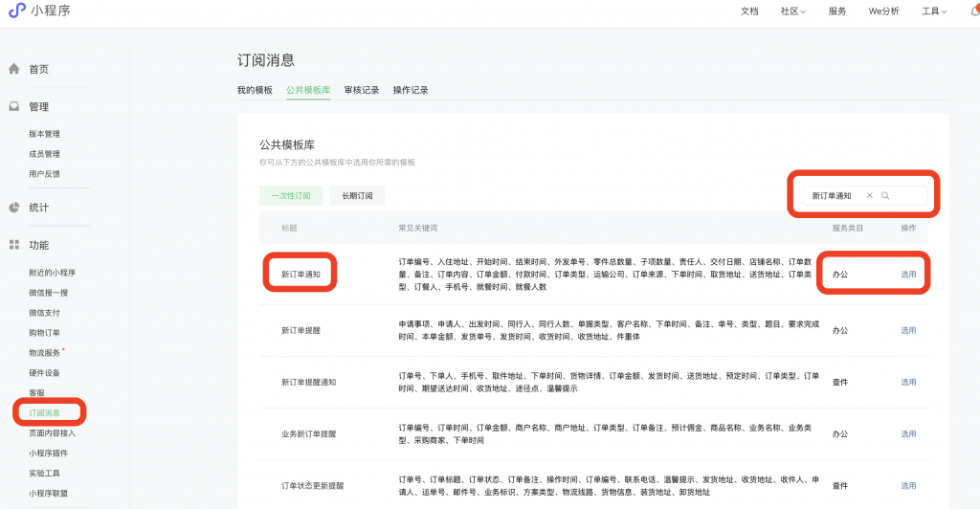This screenshot has height=509, width=980.
Task: Open 文档 in top navigation
Action: point(749,11)
